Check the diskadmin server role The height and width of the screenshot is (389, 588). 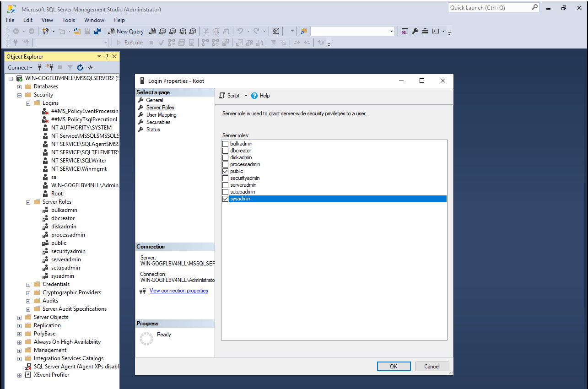[x=225, y=157]
